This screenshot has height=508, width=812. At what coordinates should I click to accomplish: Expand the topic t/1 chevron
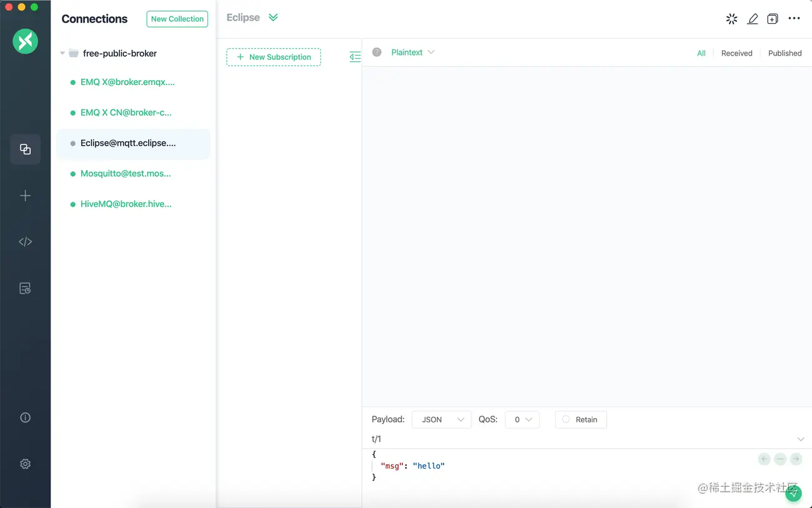click(x=801, y=439)
